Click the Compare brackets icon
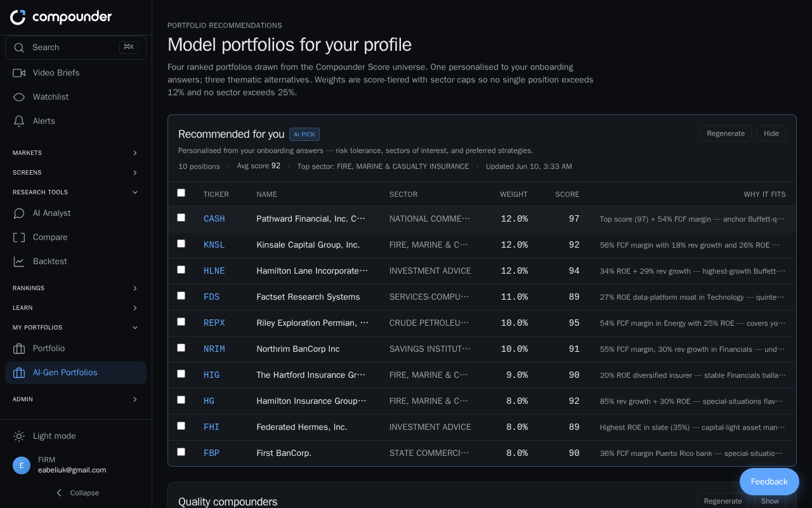This screenshot has width=812, height=508. 19,237
